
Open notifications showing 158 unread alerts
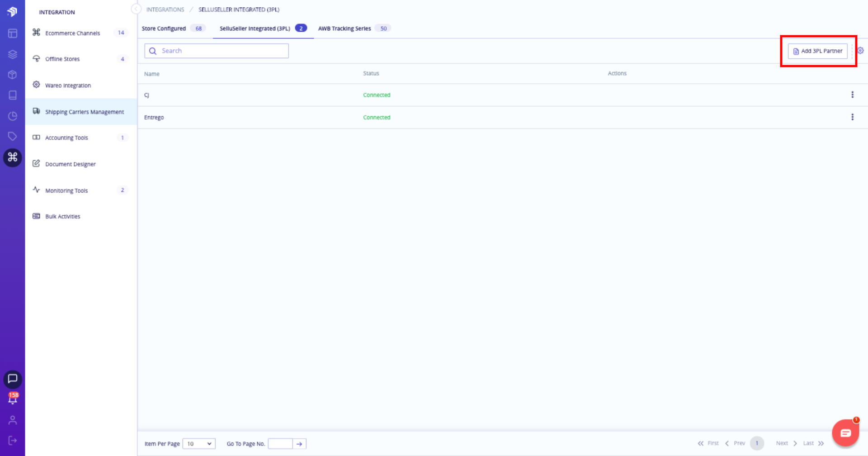12,400
